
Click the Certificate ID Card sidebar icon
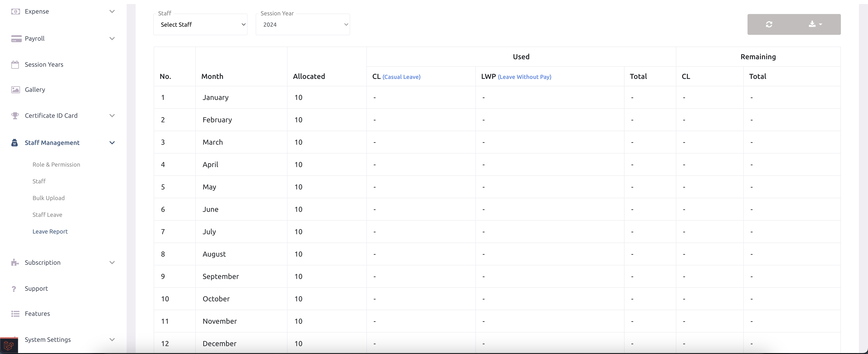click(x=14, y=115)
